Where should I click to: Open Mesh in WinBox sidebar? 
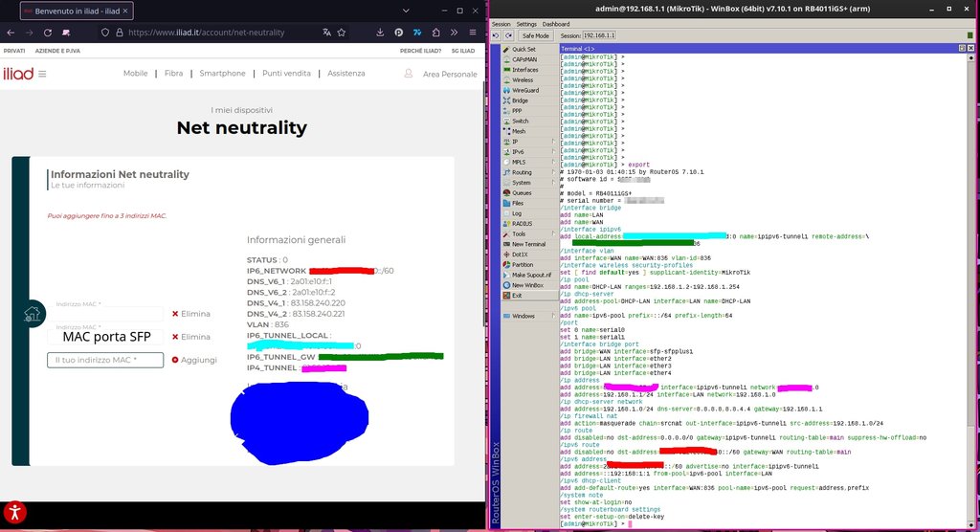click(x=519, y=131)
